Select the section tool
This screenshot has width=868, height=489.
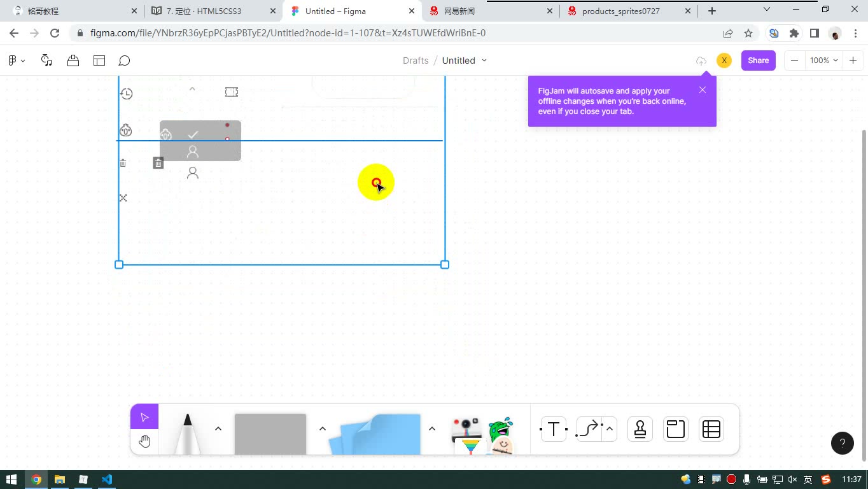click(676, 430)
